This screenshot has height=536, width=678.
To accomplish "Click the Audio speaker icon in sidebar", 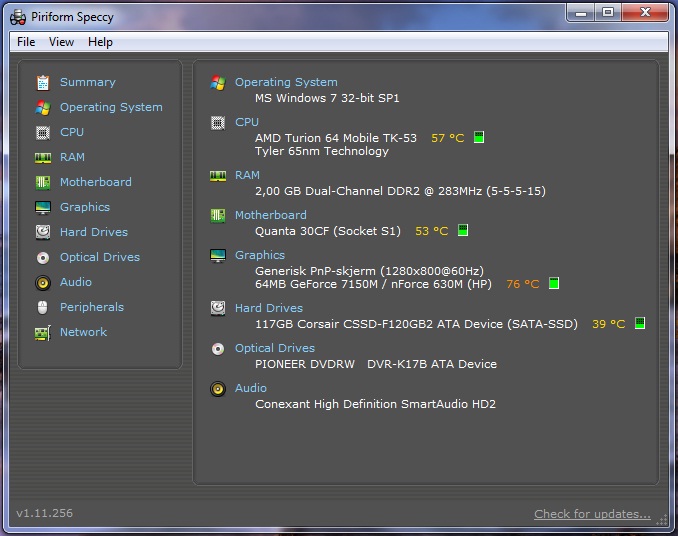I will tap(43, 283).
